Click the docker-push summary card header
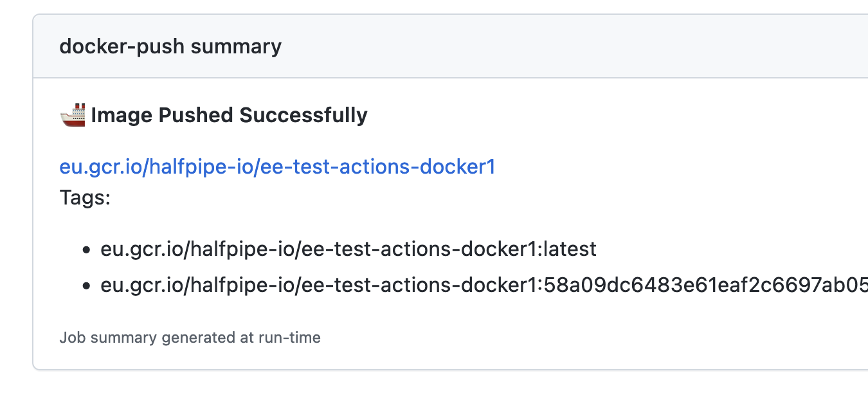868x400 pixels. coord(170,46)
